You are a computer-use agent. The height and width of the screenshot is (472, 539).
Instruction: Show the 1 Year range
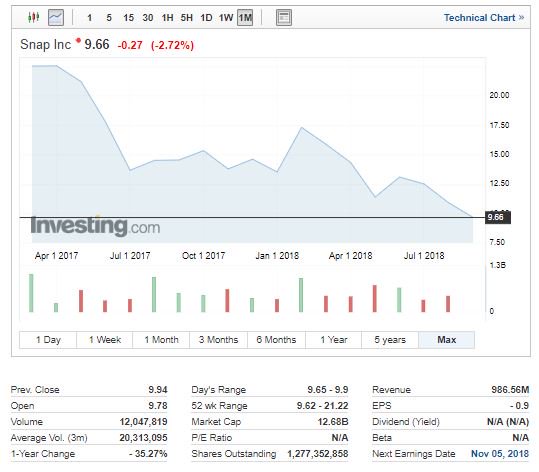(x=333, y=340)
